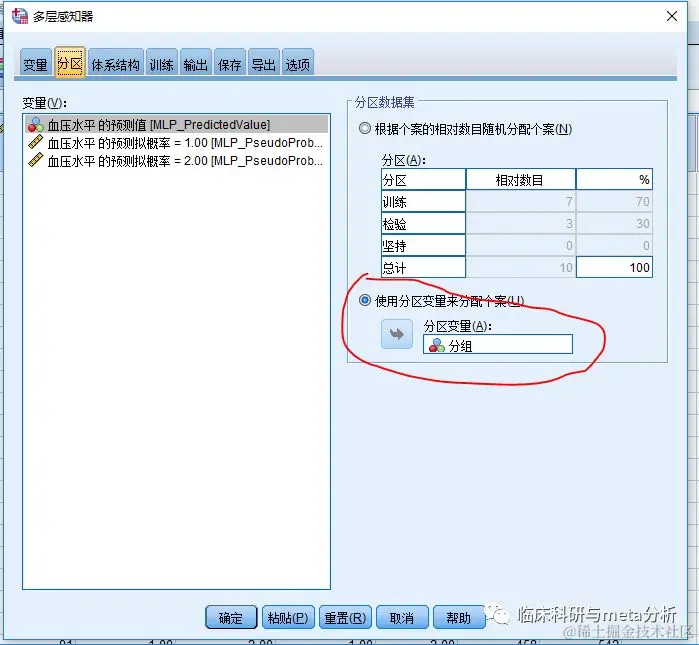This screenshot has width=699, height=645.
Task: Go to the 输出 tab
Action: (x=196, y=64)
